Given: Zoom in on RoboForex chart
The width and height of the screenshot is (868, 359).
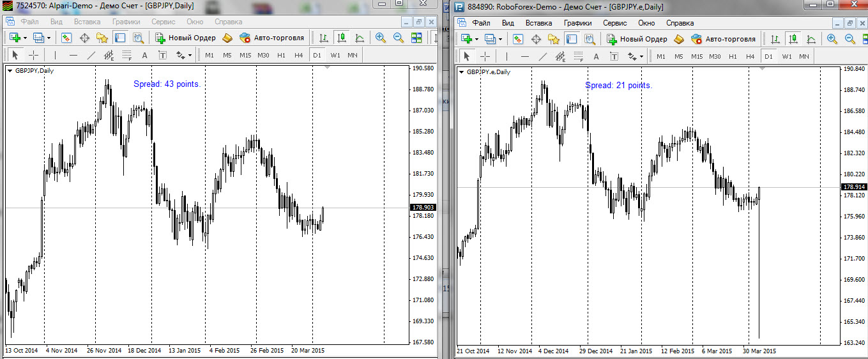Looking at the screenshot, I should [832, 39].
